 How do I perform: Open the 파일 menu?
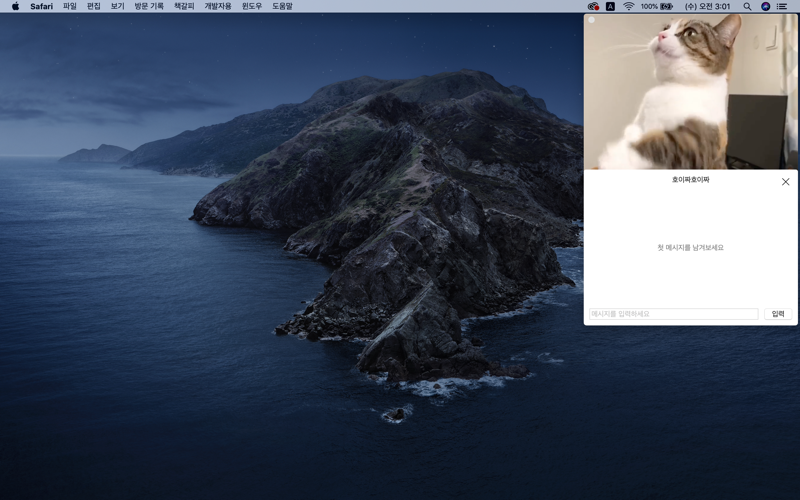tap(69, 6)
